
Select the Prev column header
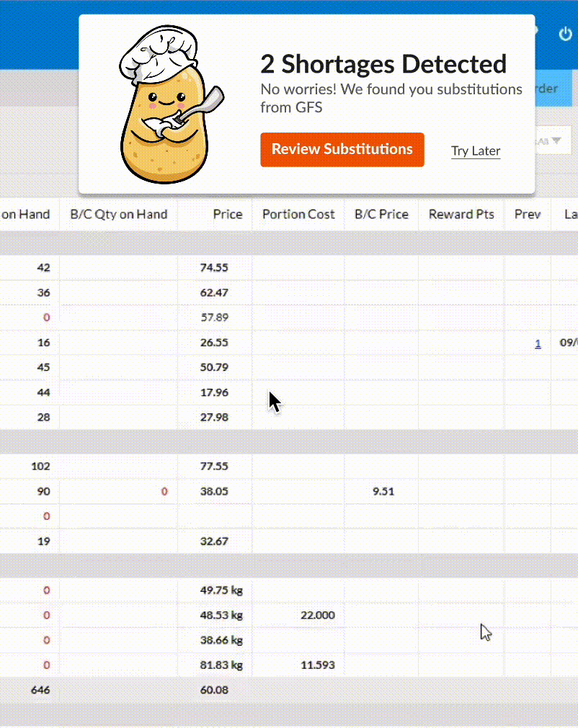point(528,214)
